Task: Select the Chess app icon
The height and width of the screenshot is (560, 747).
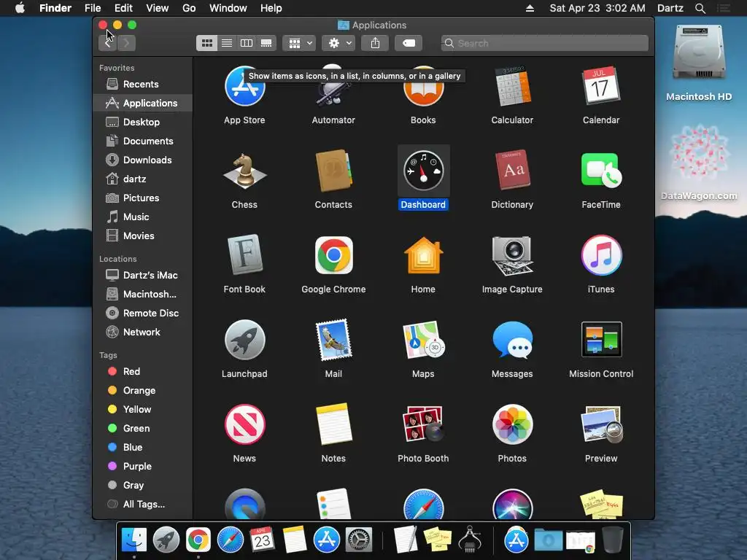Action: point(244,171)
